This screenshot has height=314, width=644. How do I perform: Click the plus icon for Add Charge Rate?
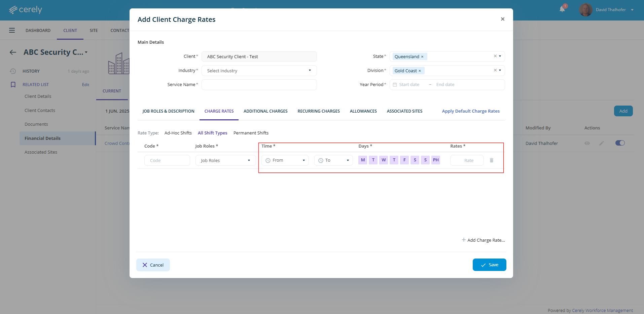(x=464, y=240)
